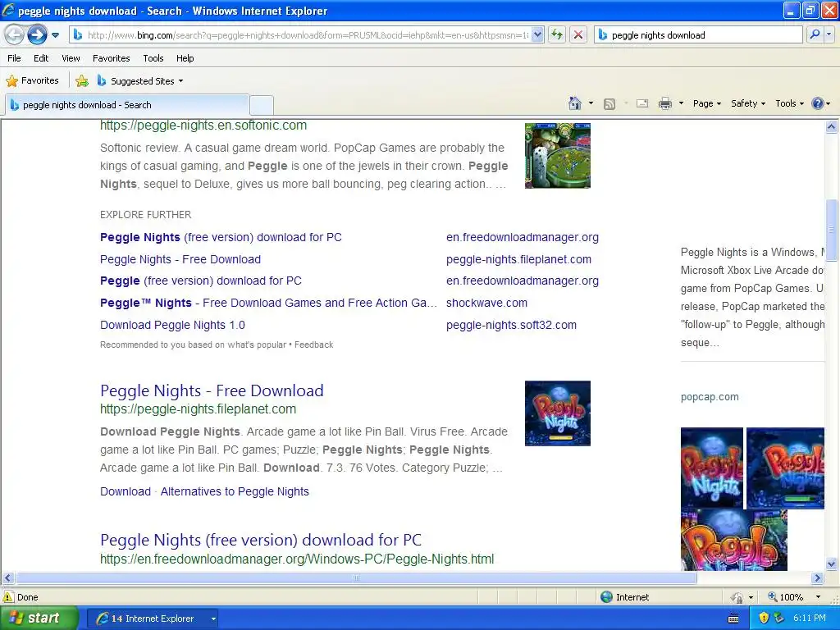Open a new blank tab
The height and width of the screenshot is (630, 840).
point(262,105)
